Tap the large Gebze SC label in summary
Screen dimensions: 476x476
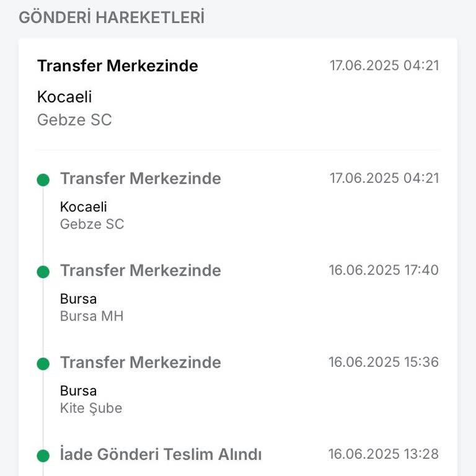(x=74, y=120)
